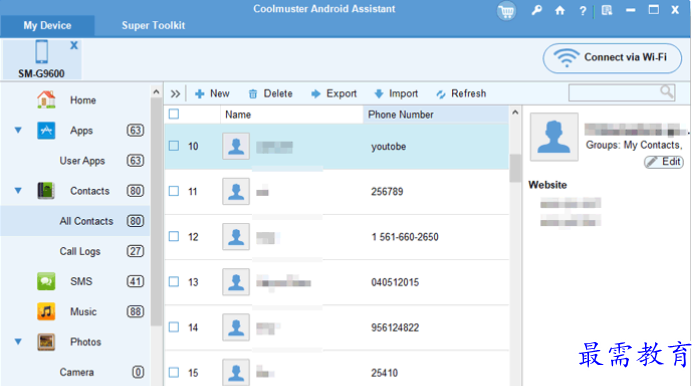Screen dimensions: 700x386
Task: Click the Contacts address book icon
Action: (46, 191)
